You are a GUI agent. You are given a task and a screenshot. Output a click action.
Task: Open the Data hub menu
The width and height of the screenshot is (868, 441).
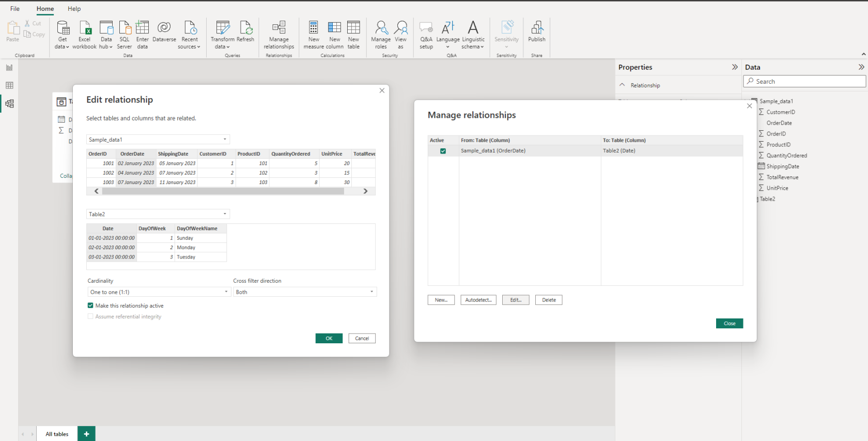click(x=106, y=35)
